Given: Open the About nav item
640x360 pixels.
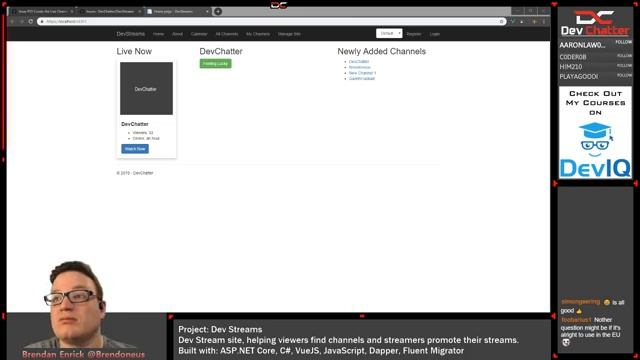Looking at the screenshot, I should [x=178, y=34].
